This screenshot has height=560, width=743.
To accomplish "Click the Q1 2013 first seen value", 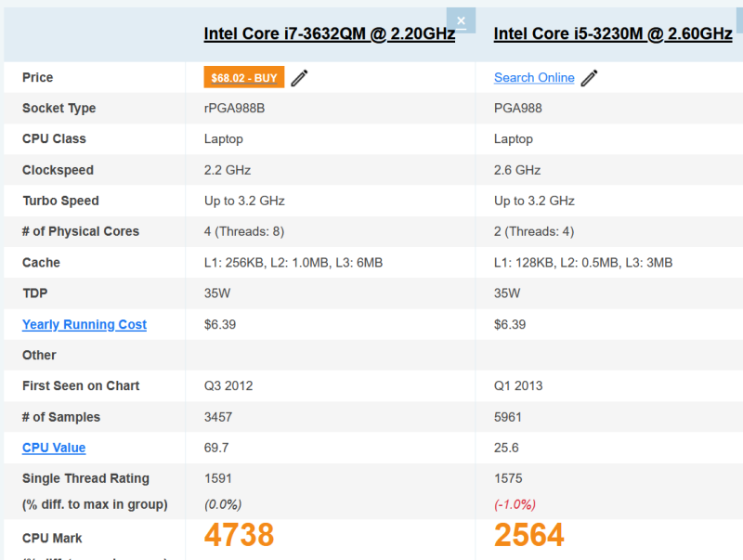I will point(518,385).
